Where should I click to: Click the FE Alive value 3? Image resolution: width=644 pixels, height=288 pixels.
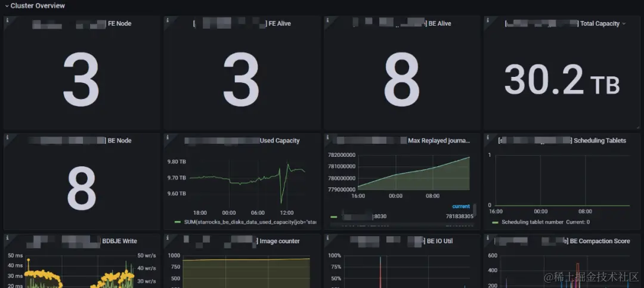(241, 79)
